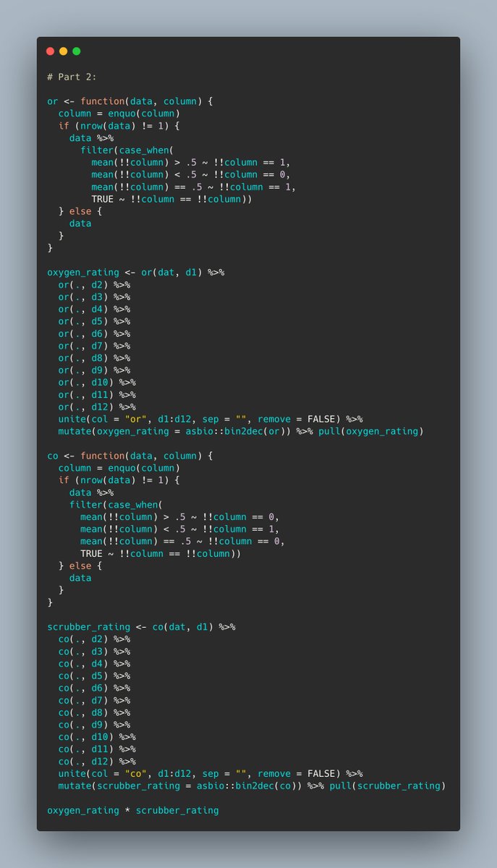Image resolution: width=497 pixels, height=868 pixels.
Task: Click the 'or(., d12) %>%' line
Action: tap(97, 407)
